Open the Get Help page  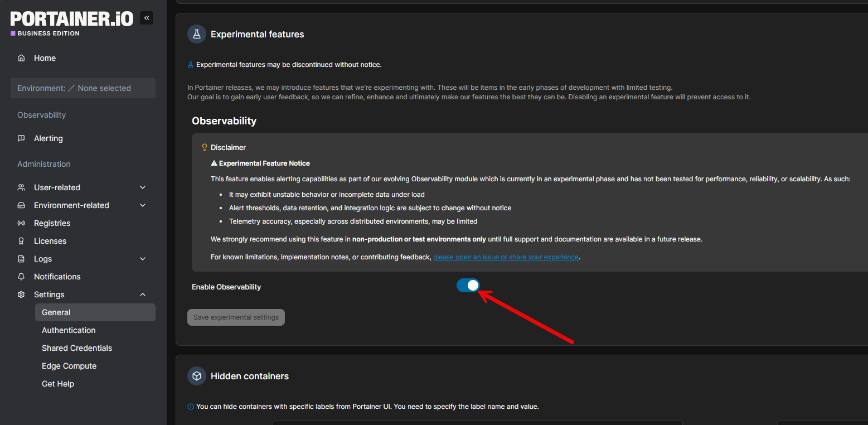pyautogui.click(x=58, y=384)
